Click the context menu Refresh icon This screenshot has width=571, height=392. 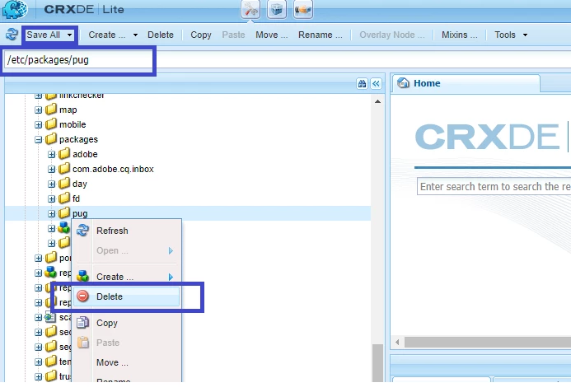click(82, 230)
